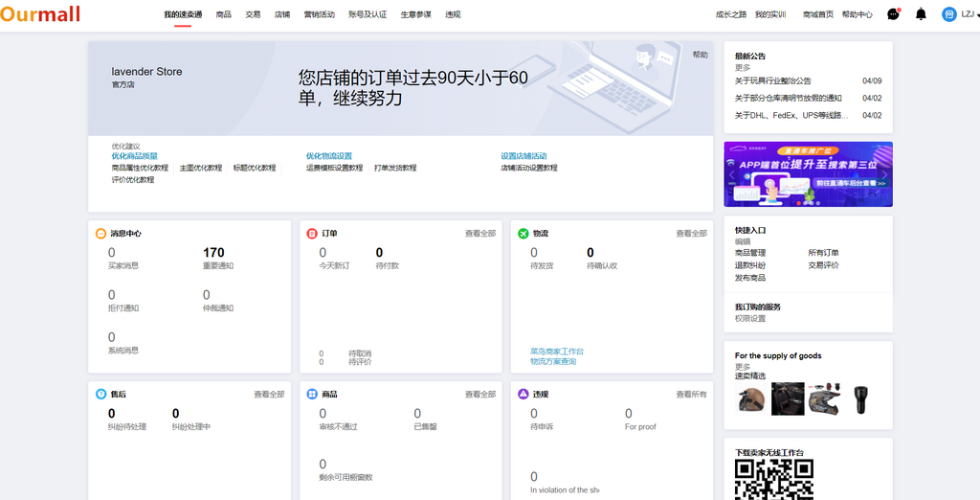Click 编辑 under 快捷入口
The image size is (980, 500).
click(x=743, y=241)
